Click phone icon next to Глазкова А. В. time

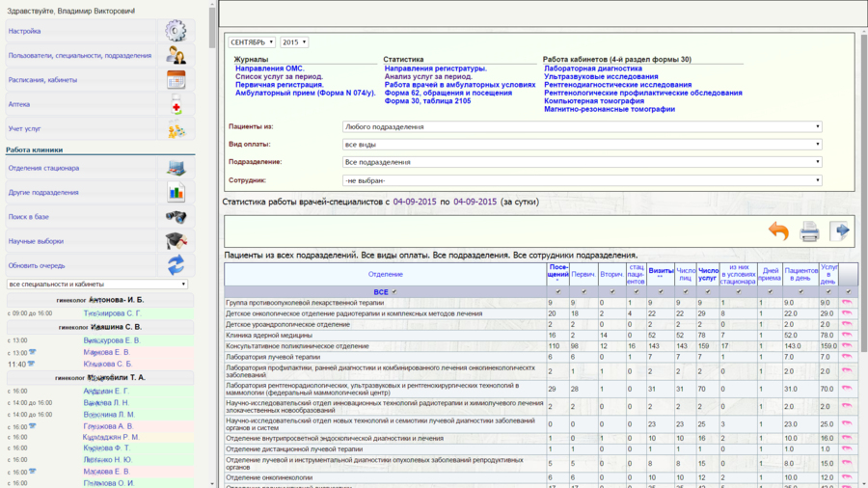click(x=33, y=426)
